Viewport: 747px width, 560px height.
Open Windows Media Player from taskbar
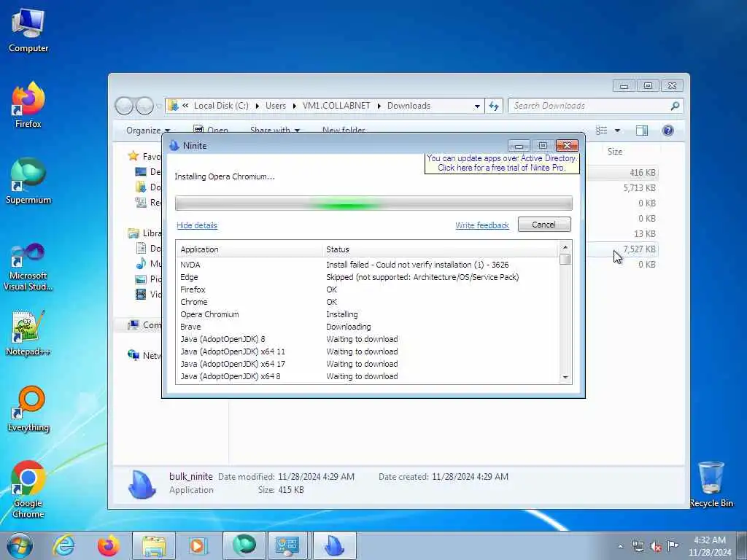[197, 545]
